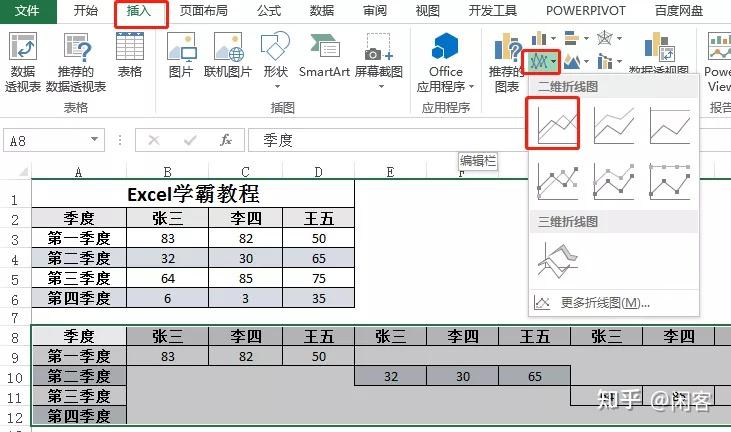Launch the Power View report icon

(718, 62)
